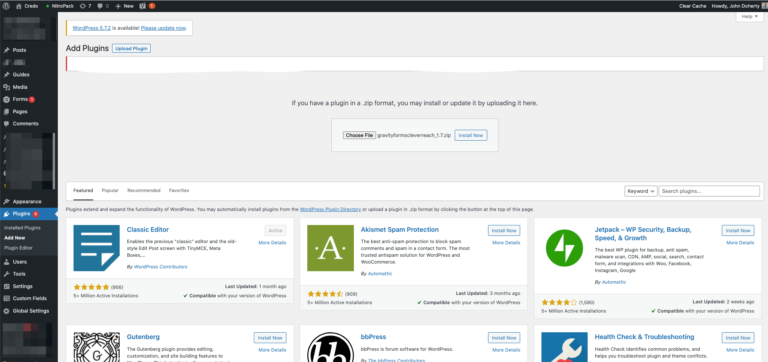View More Details for Jetpack
This screenshot has height=362, width=768.
pyautogui.click(x=740, y=242)
